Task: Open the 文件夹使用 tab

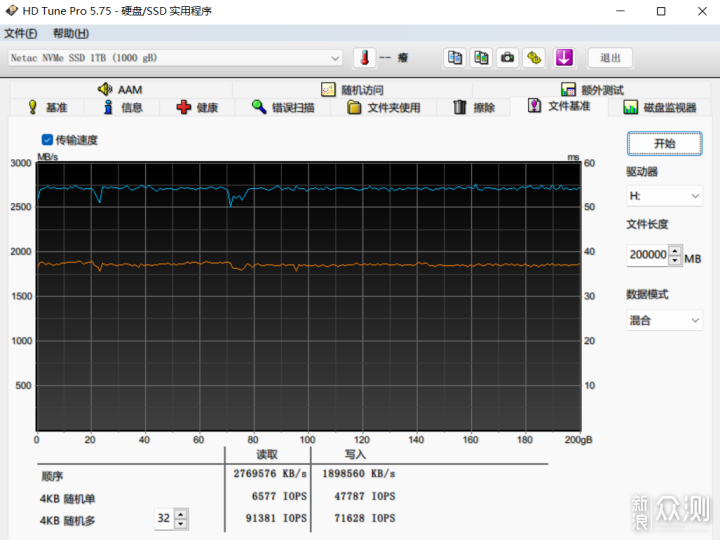Action: point(383,107)
